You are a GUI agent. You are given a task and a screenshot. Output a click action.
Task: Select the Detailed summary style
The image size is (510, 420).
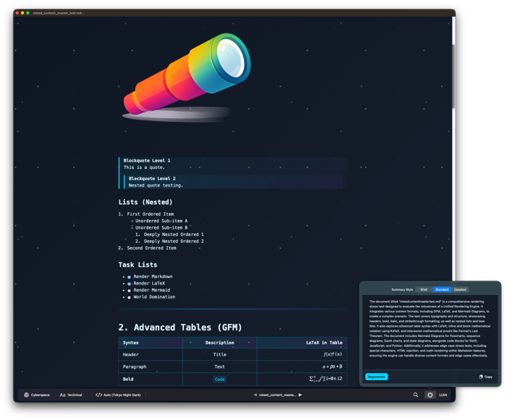tap(460, 289)
